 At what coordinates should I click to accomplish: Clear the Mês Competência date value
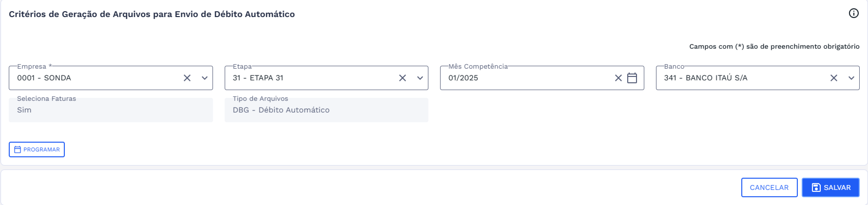click(x=618, y=78)
